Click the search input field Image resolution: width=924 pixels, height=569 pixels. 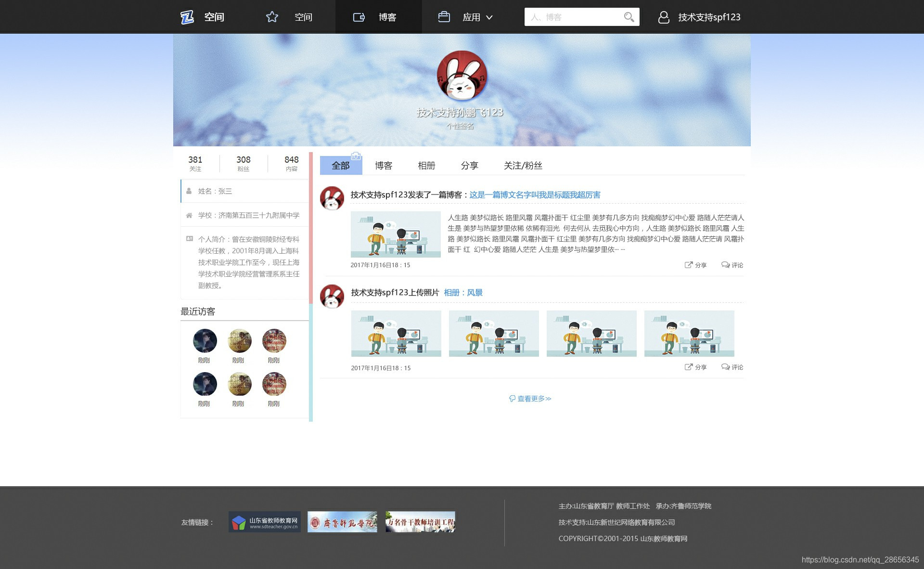point(573,17)
